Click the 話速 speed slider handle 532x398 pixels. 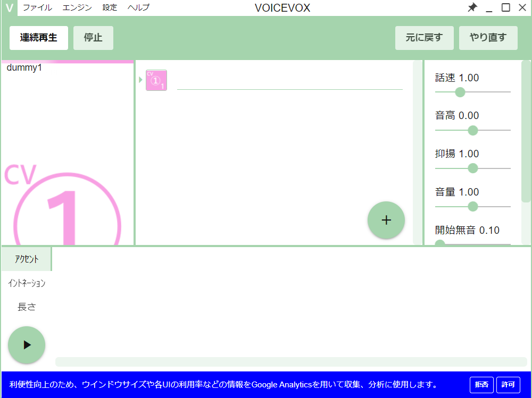(x=460, y=92)
